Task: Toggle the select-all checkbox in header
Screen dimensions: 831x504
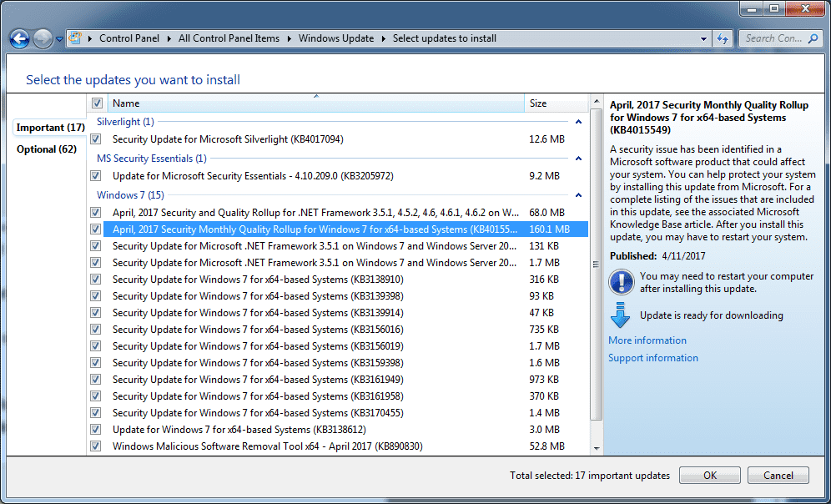Action: pos(97,103)
